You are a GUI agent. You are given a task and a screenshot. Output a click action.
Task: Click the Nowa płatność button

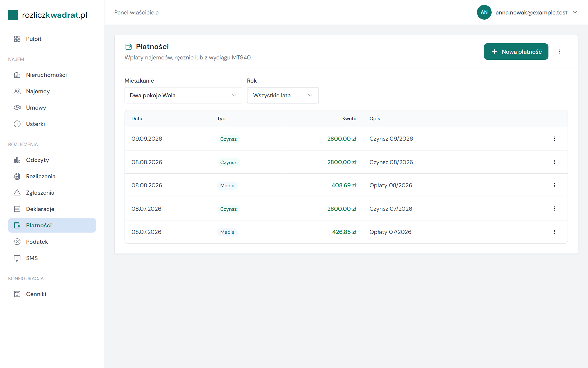[516, 52]
